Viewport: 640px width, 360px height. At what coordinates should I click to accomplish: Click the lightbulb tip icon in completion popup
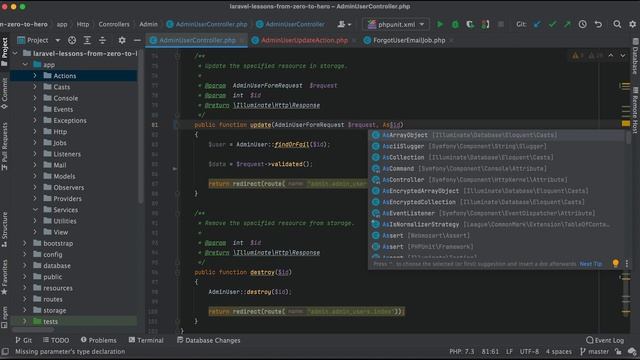pyautogui.click(x=616, y=264)
